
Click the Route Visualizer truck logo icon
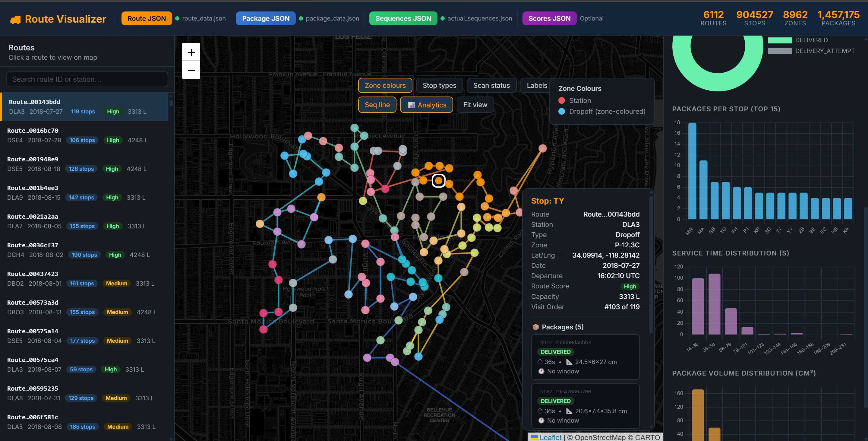pyautogui.click(x=15, y=20)
